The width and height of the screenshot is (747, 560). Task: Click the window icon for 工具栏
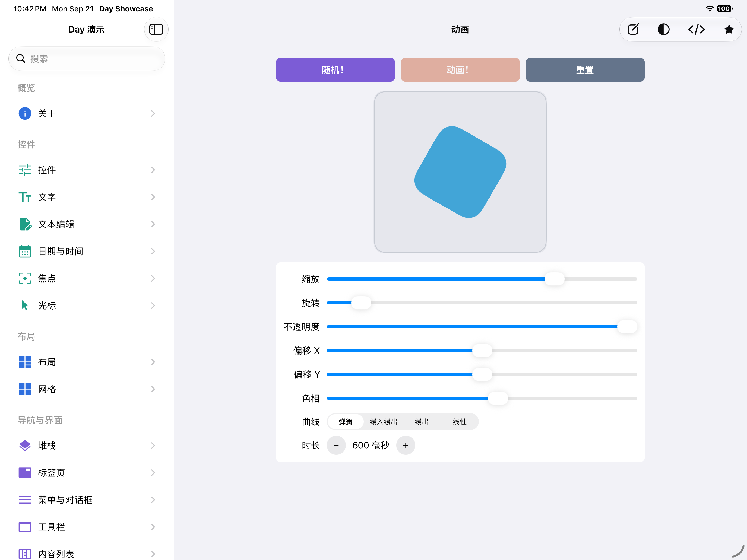point(25,527)
